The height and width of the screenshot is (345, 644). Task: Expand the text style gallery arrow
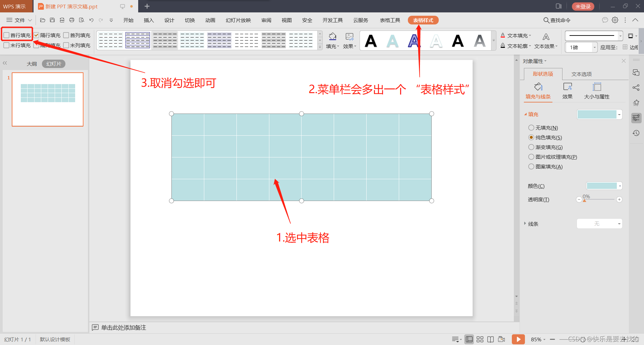(x=494, y=41)
